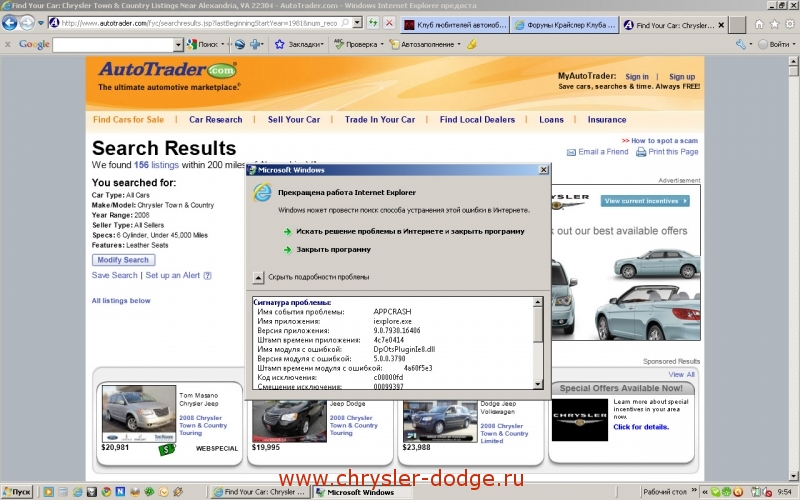800x500 pixels.
Task: Click in the Google toolbar search field
Action: (x=113, y=45)
